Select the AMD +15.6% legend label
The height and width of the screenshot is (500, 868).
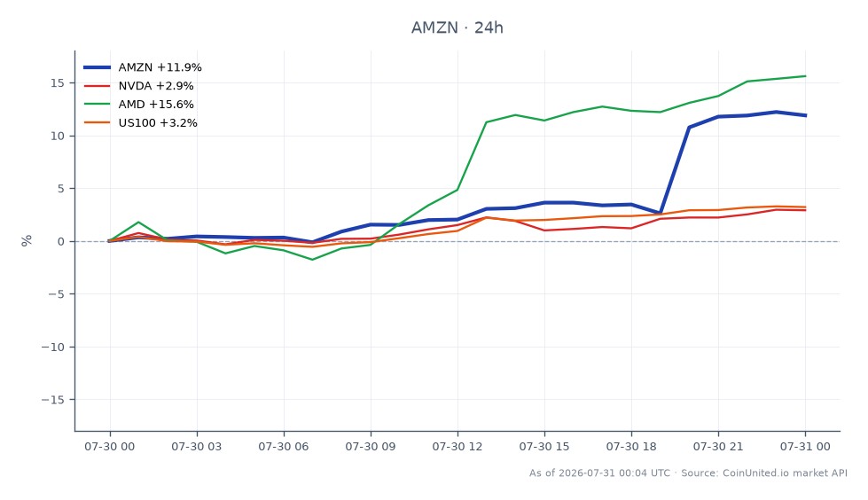pos(156,104)
